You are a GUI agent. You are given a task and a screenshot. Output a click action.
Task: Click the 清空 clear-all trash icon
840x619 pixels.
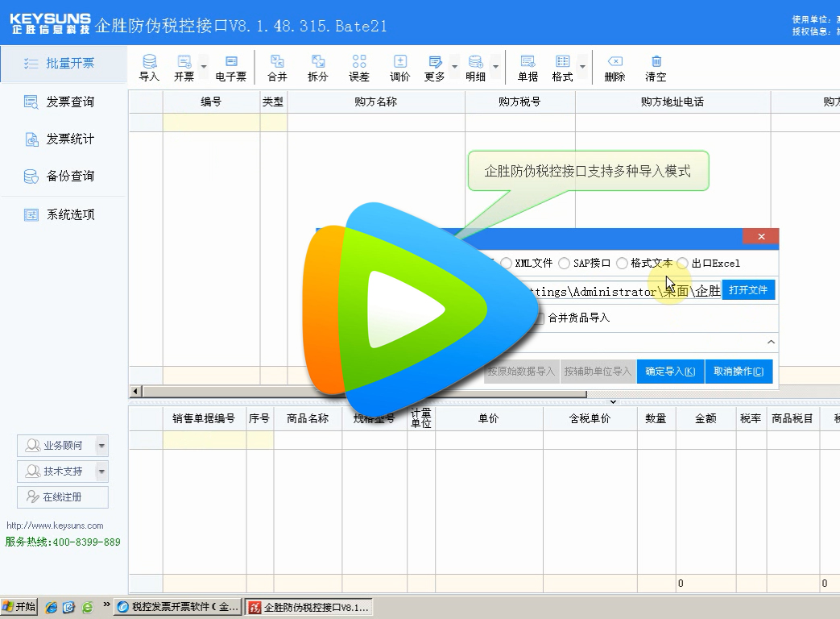(656, 68)
